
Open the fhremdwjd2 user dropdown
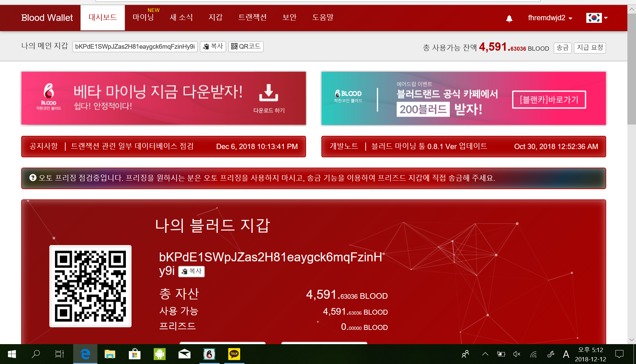(550, 18)
